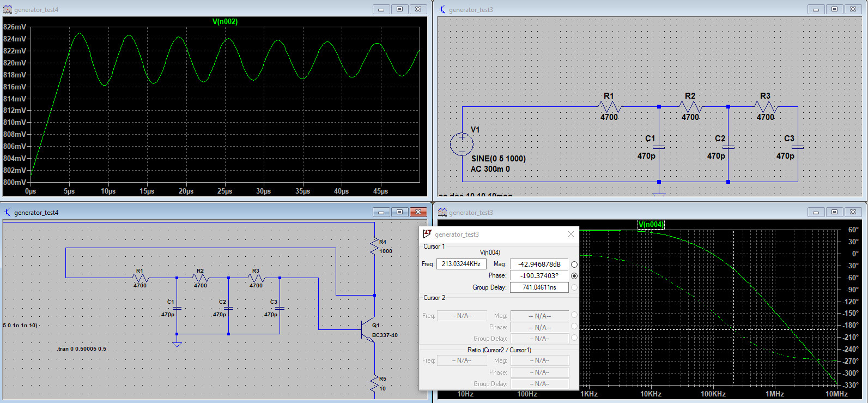Viewport: 868px width, 403px height.
Task: Click the Cursor 1 Freq field showing 213.03244KHz
Action: click(x=461, y=264)
